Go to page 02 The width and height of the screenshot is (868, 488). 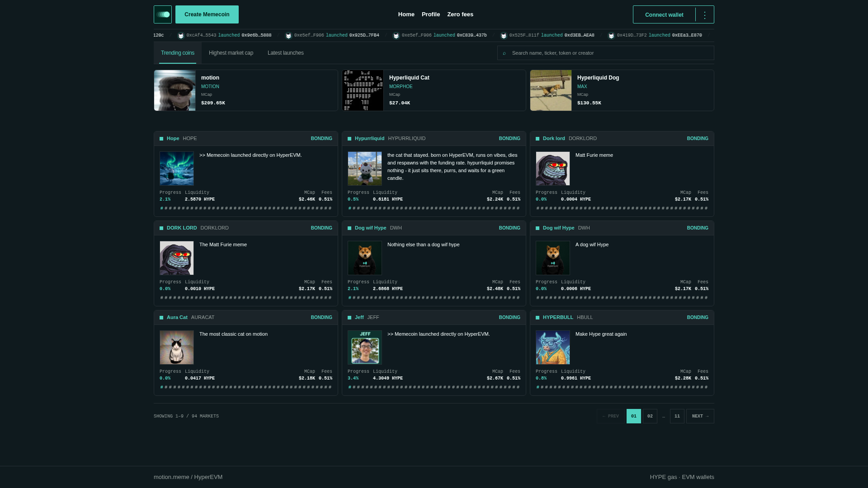650,416
